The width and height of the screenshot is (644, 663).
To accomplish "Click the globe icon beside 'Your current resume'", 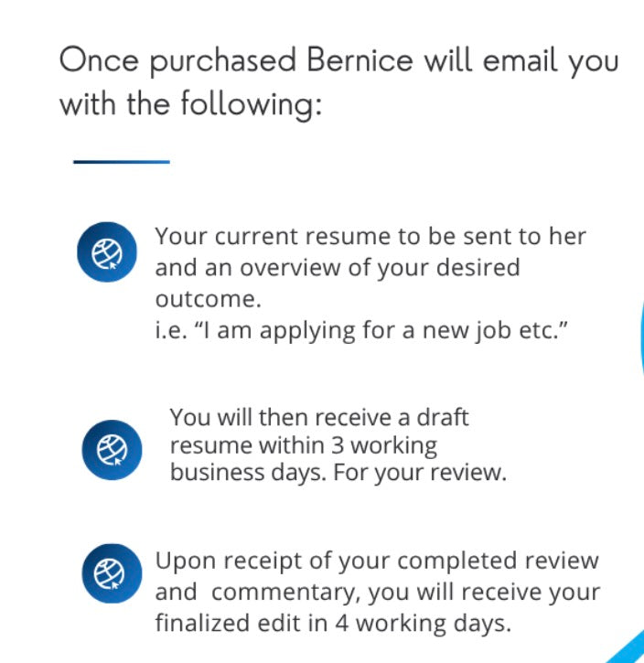I will (107, 251).
